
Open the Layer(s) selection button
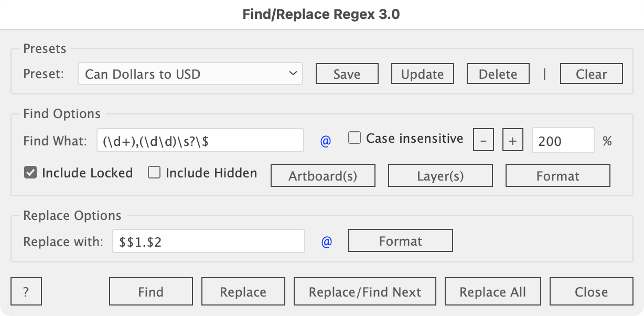point(440,176)
